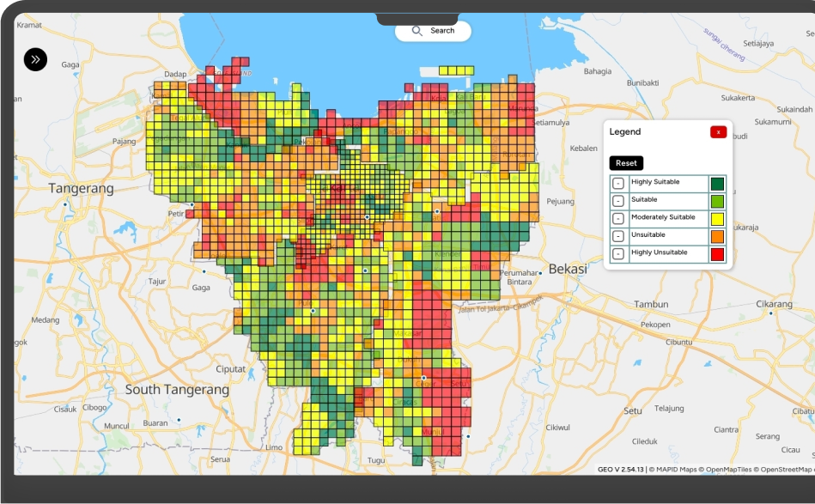815x504 pixels.
Task: Click the magnifier icon in Search
Action: coord(417,31)
